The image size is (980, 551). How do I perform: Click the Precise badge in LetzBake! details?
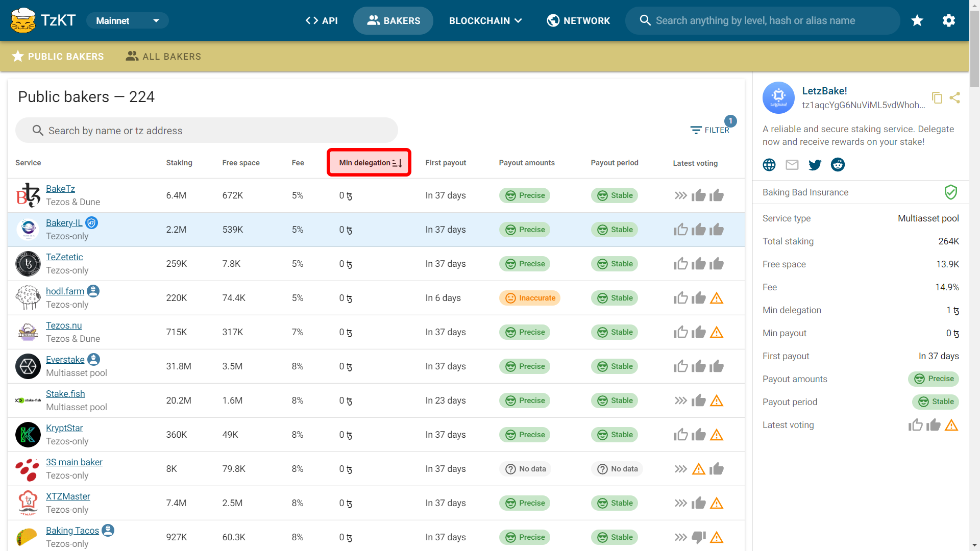(934, 379)
